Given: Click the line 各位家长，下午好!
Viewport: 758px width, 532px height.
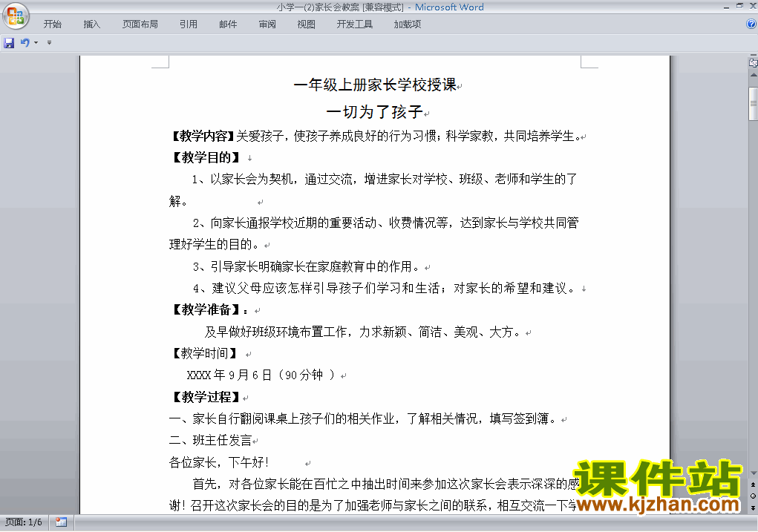Looking at the screenshot, I should (219, 462).
